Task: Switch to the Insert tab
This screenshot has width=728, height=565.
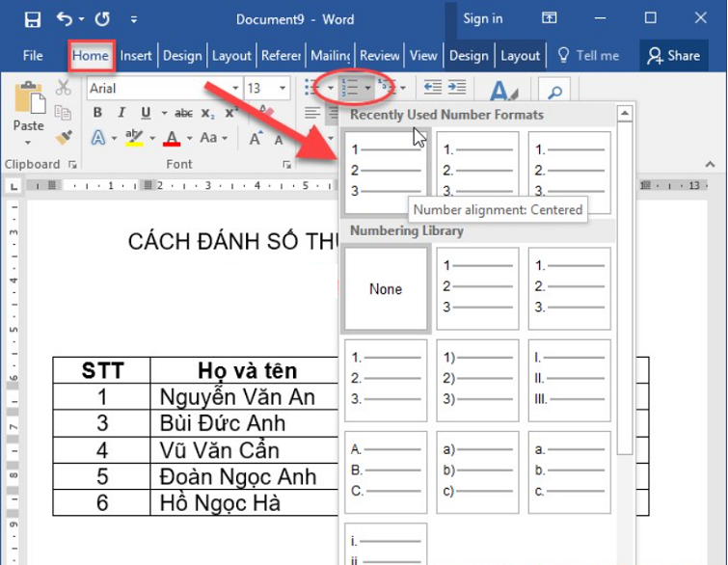Action: pos(136,55)
